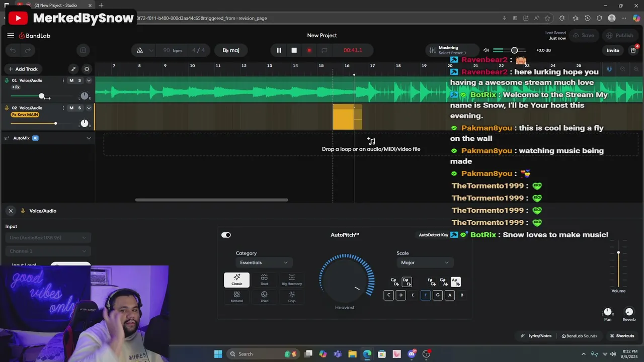Click the 4/4 time signature
Viewport: 644px width, 362px height.
198,50
